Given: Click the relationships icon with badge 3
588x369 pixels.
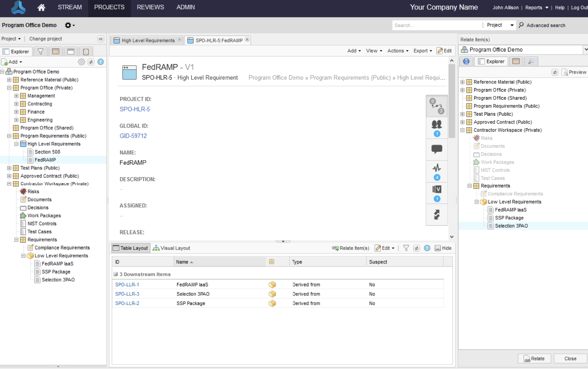Looking at the screenshot, I should coord(436,106).
